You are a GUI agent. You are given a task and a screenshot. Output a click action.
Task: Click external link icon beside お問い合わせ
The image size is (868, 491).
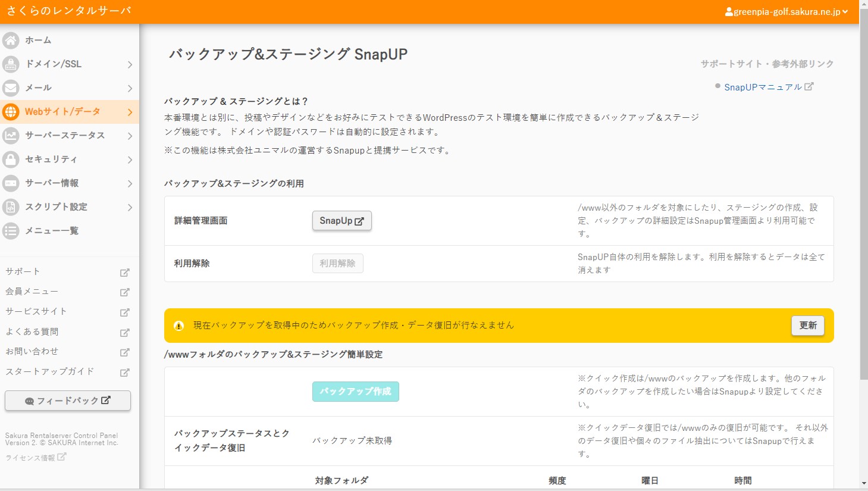pos(124,352)
